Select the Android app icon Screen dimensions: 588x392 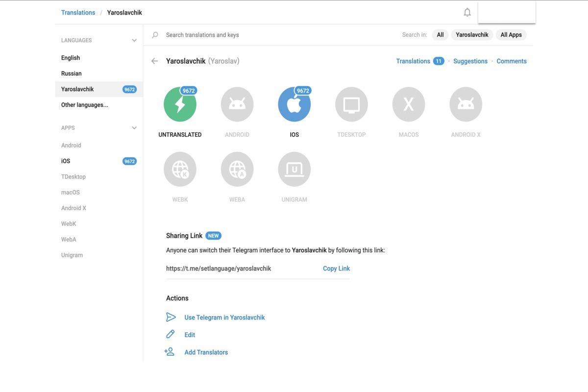pos(237,104)
